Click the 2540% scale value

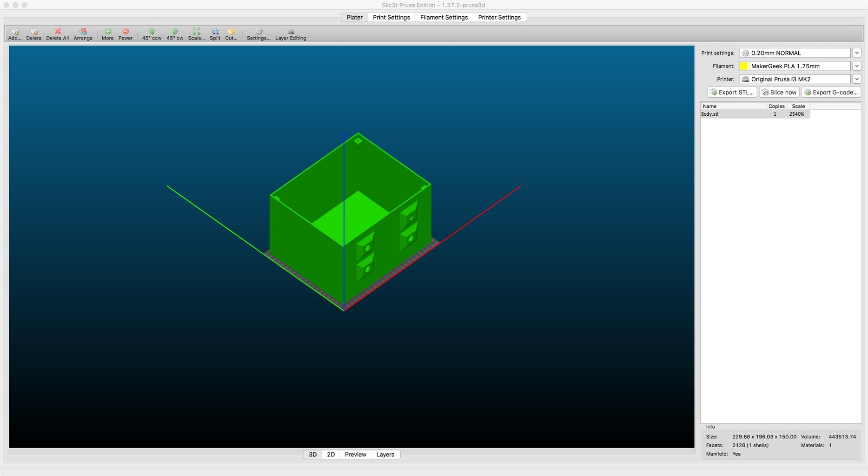(x=796, y=114)
